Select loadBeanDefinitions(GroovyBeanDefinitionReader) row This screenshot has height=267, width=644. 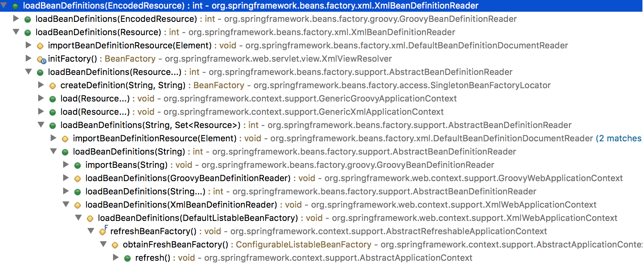point(354,178)
